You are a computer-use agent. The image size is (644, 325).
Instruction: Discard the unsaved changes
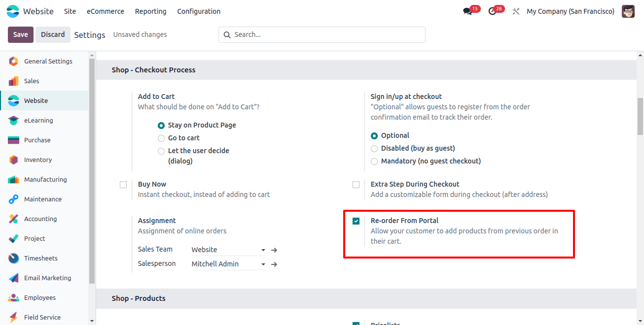click(x=53, y=34)
